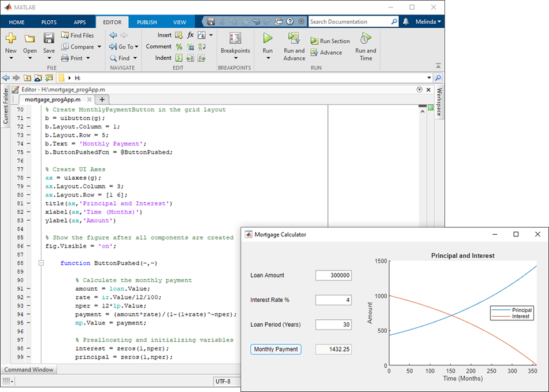
Task: Click the Insert function fx icon
Action: coord(190,35)
